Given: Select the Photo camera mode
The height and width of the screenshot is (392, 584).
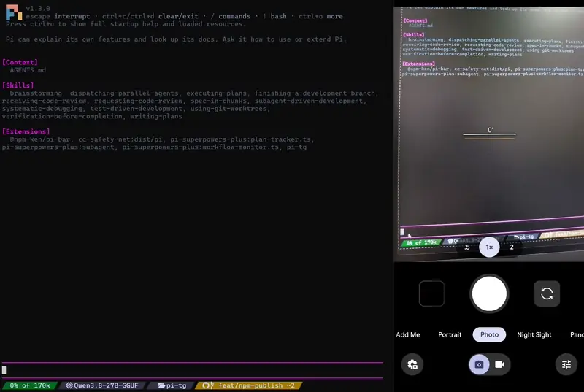Looking at the screenshot, I should point(489,334).
